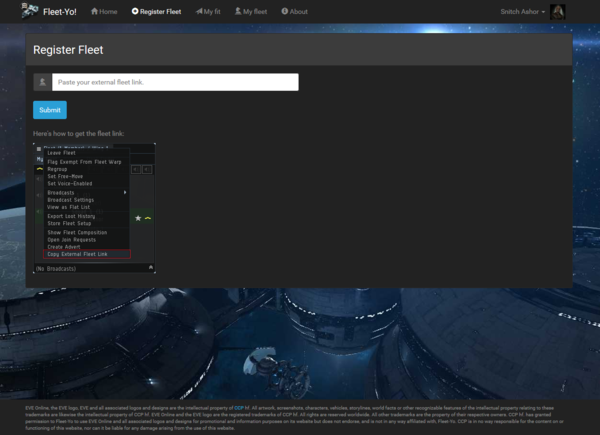The height and width of the screenshot is (435, 600).
Task: Click Leave Fleet entry in the screenshot
Action: [62, 153]
